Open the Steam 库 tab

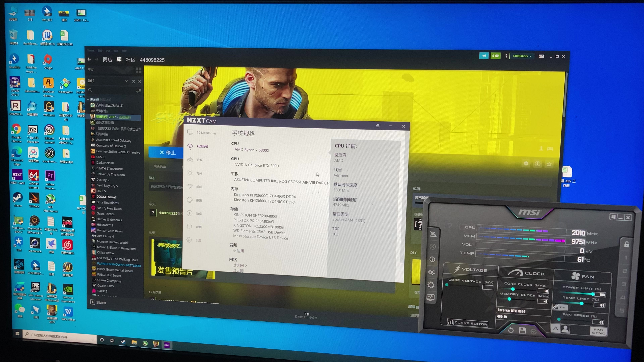click(x=119, y=59)
